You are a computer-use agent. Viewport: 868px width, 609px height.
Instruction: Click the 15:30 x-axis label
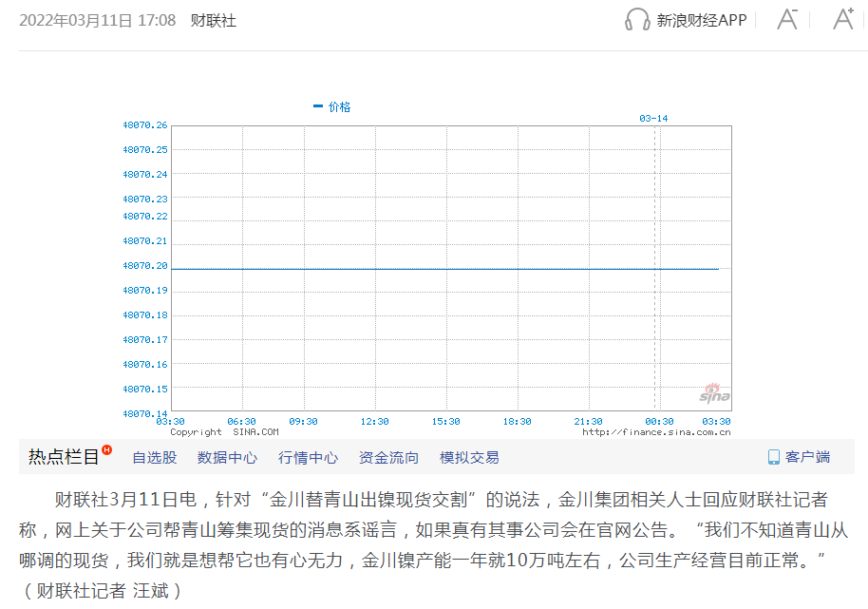(445, 422)
